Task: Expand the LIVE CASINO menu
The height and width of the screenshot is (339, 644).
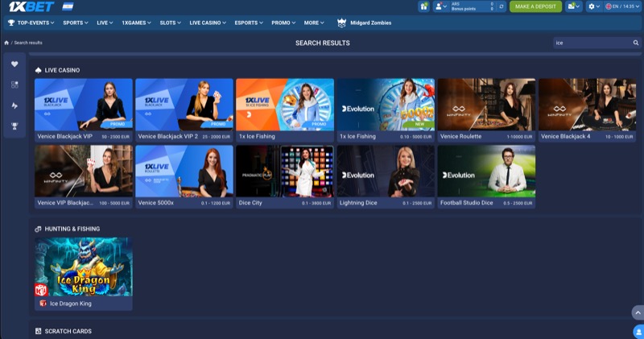Action: click(x=208, y=23)
